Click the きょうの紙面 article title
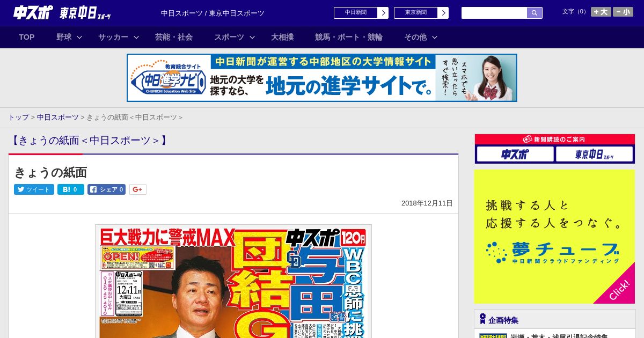This screenshot has width=644, height=338. click(x=50, y=172)
